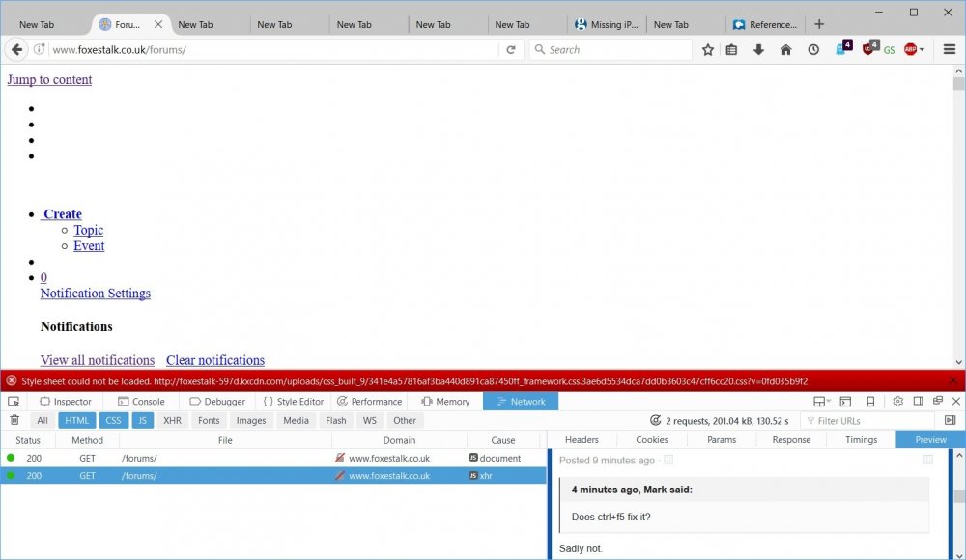The width and height of the screenshot is (966, 560).
Task: Dismiss the red style sheet error bar
Action: 953,381
